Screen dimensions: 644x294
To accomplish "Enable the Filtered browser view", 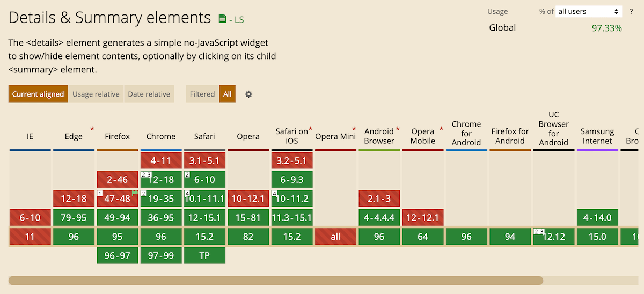I will (x=202, y=94).
